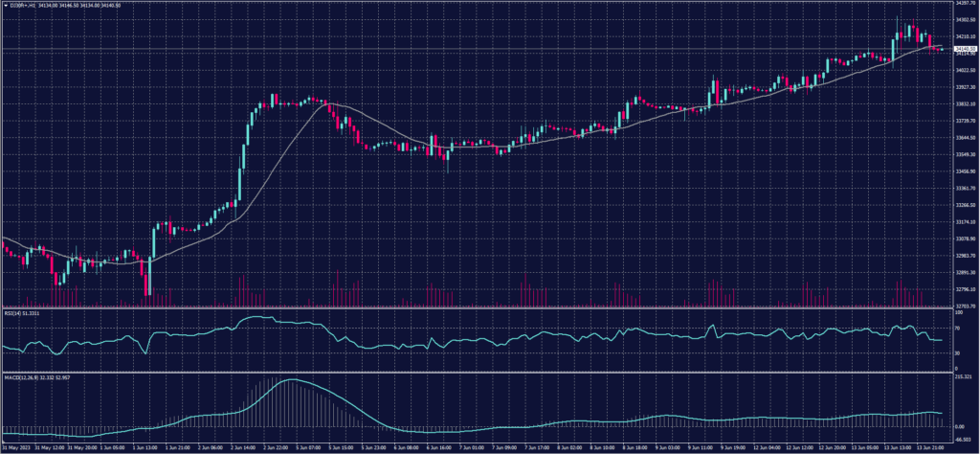
Task: Click the MACD 215.321 scale label
Action: [x=962, y=377]
